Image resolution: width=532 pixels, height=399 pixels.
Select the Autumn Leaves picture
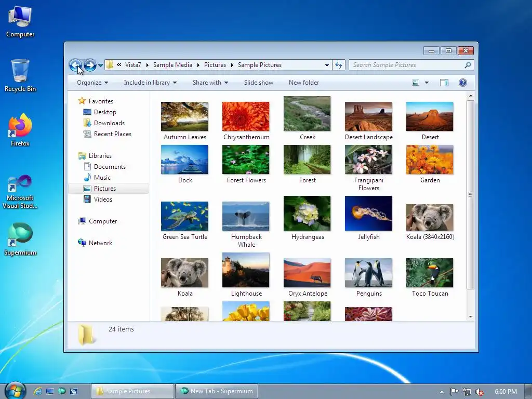[x=184, y=121]
